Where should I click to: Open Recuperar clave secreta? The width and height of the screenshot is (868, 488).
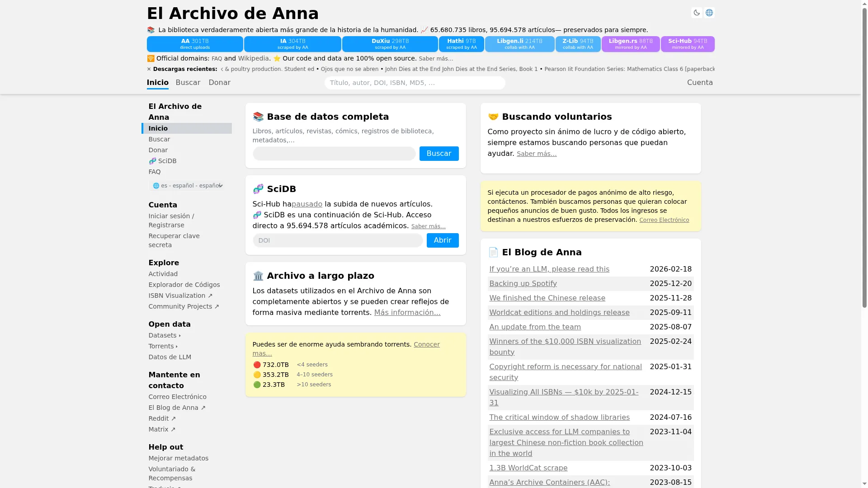click(x=174, y=240)
